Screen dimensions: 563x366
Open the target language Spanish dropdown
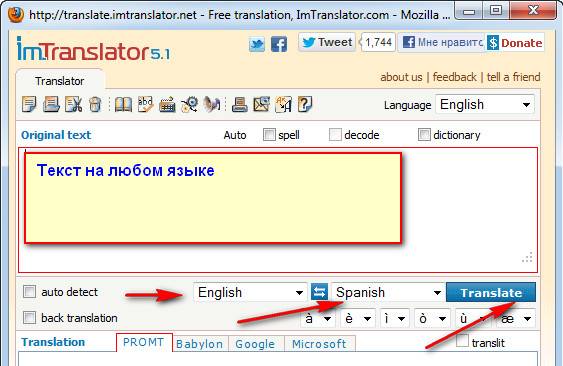pyautogui.click(x=388, y=292)
